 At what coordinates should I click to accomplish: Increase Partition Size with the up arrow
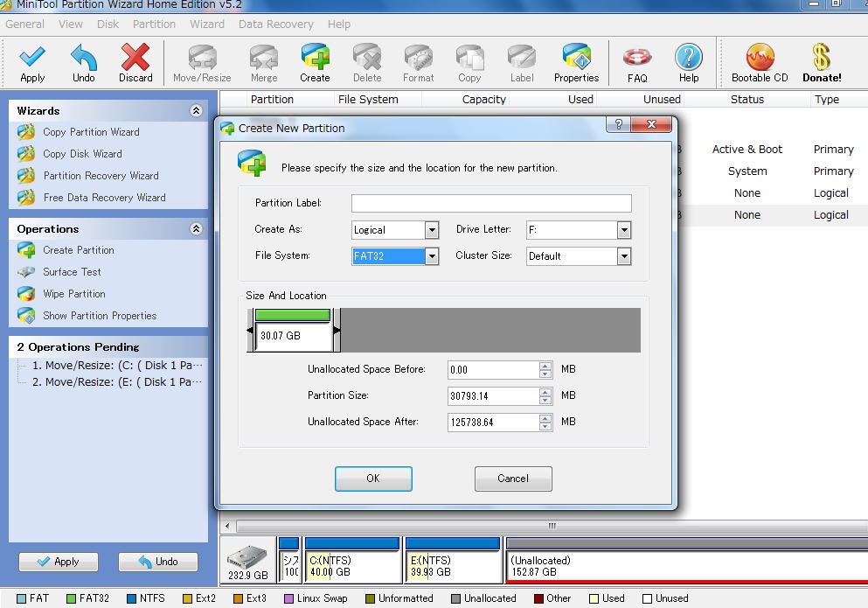click(545, 391)
